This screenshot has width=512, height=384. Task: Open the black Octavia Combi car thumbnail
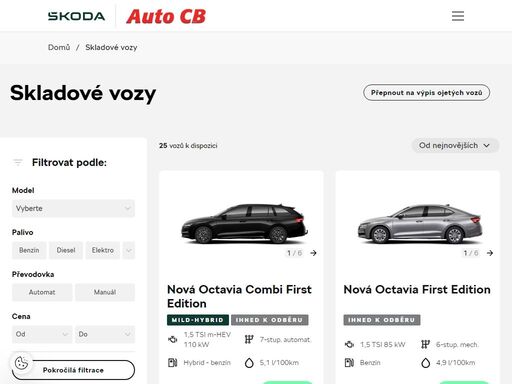point(244,223)
